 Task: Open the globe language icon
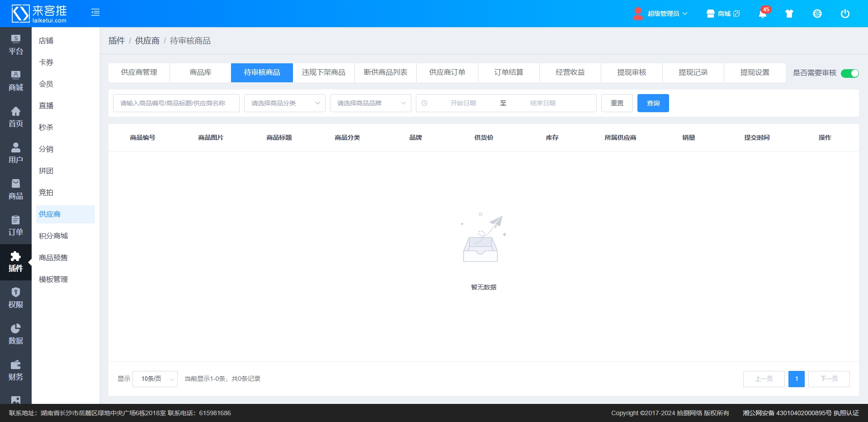(817, 14)
